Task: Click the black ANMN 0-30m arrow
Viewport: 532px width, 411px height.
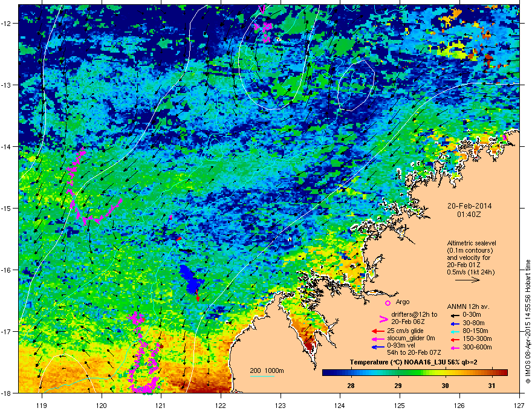Action: [455, 316]
